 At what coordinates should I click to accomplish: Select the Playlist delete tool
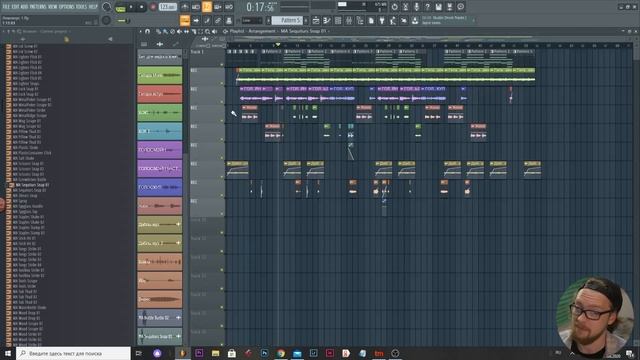pyautogui.click(x=172, y=31)
